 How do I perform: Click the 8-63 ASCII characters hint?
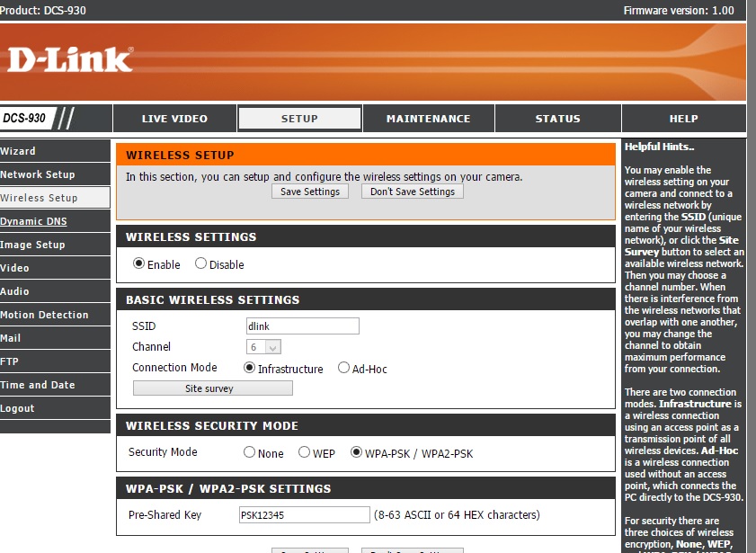click(x=457, y=515)
